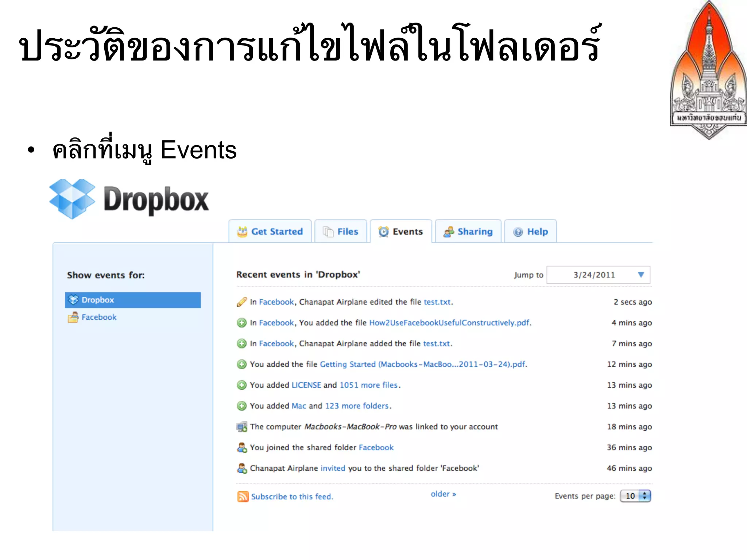Select Facebook shared folder in sidebar
The image size is (747, 560).
pyautogui.click(x=99, y=317)
